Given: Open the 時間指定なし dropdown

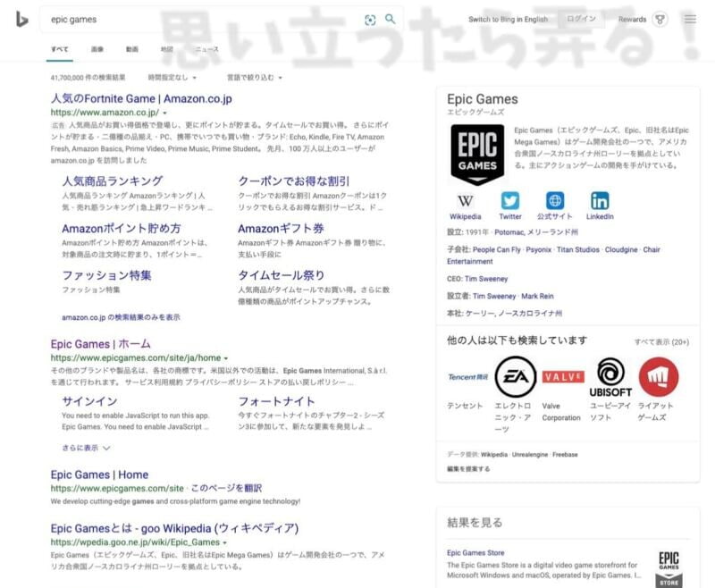Looking at the screenshot, I should point(172,78).
